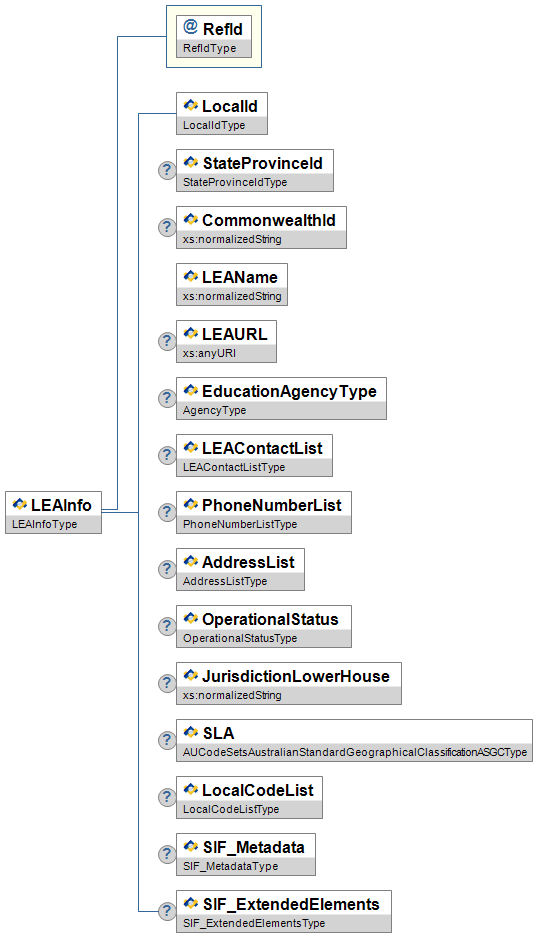The image size is (555, 937).
Task: Open the AUCodeSetsAustralianStandardGeographicalClassificationASGCType type label
Action: pyautogui.click(x=355, y=752)
